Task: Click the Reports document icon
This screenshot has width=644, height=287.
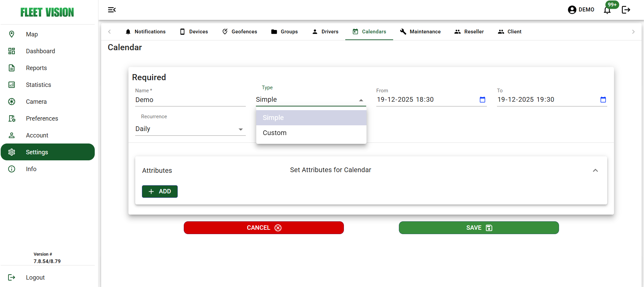Action: pos(11,68)
